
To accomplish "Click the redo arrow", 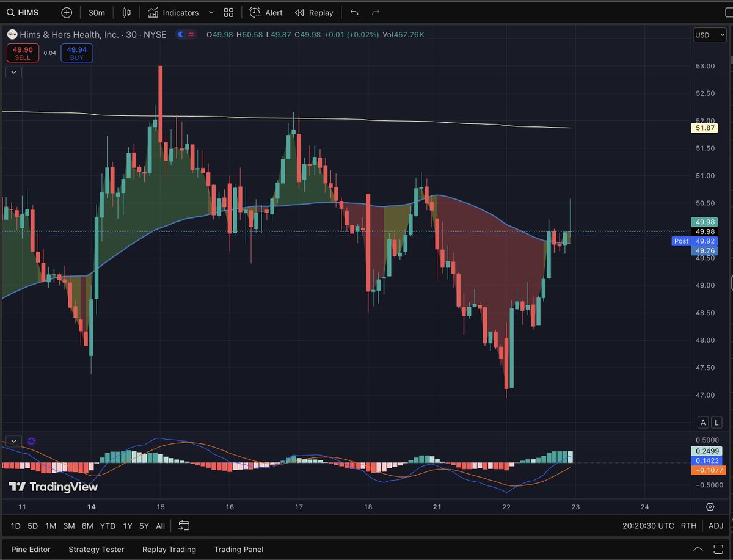I will click(376, 12).
